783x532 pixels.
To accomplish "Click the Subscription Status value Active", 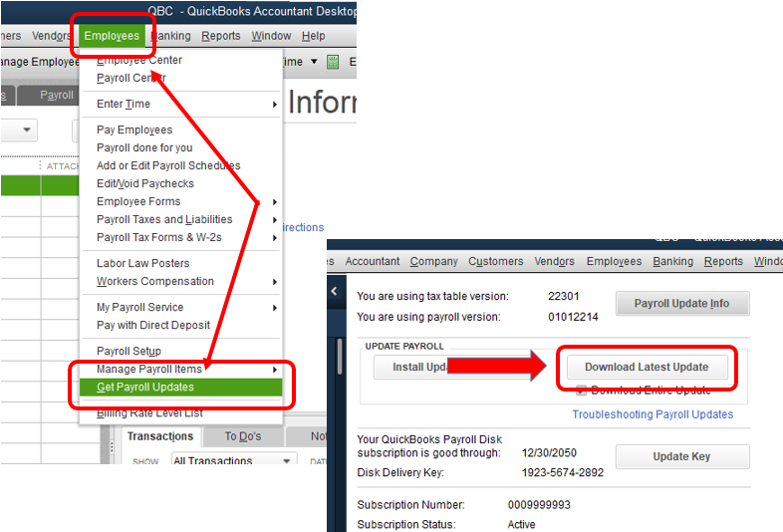I will pos(521,524).
